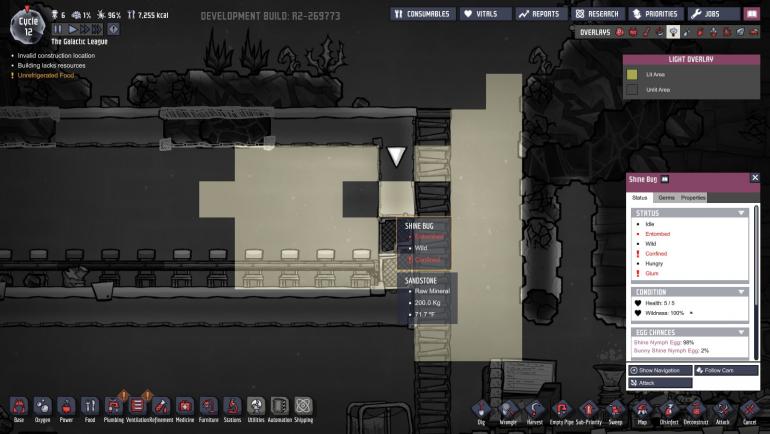Select the Dig tool
Image resolution: width=770 pixels, height=434 pixels.
point(481,409)
